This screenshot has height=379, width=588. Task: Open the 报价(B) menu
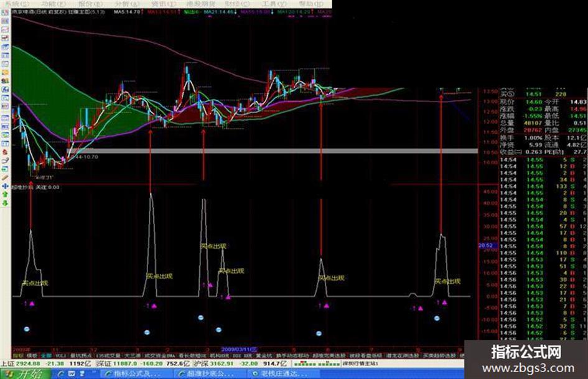[90, 4]
